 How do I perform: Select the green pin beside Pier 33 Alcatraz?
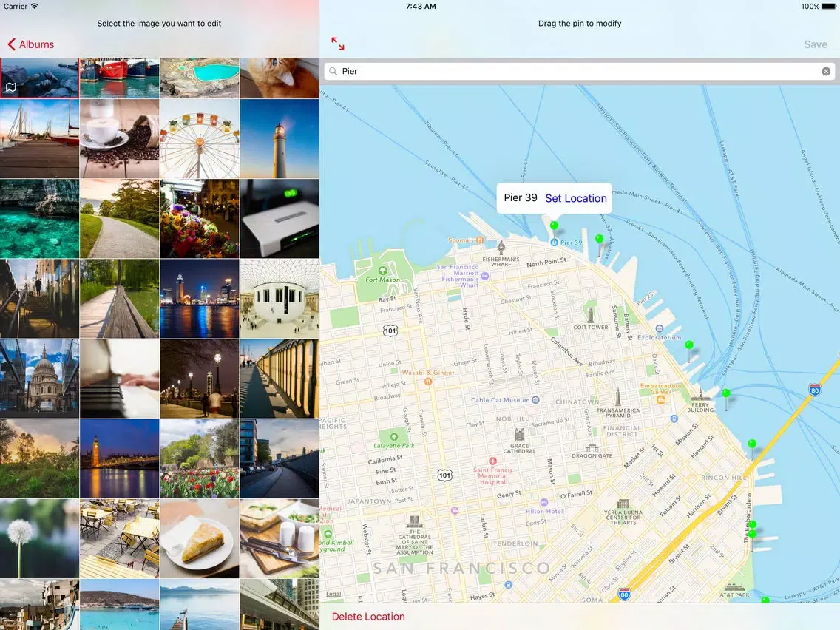pyautogui.click(x=600, y=239)
